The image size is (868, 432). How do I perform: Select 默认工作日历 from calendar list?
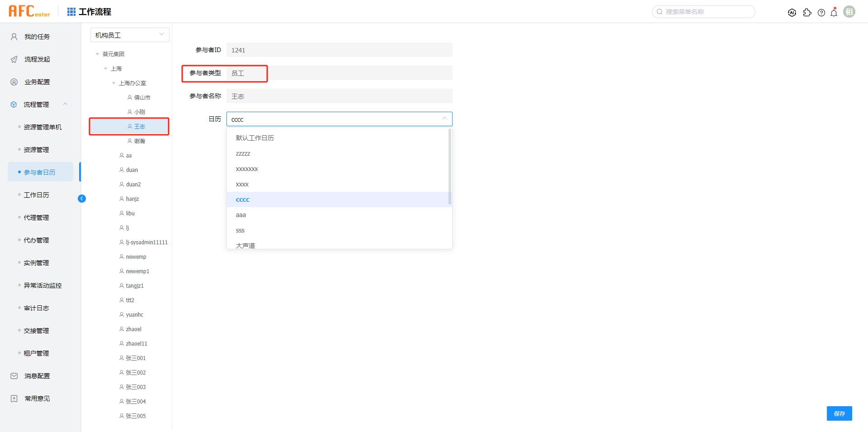[x=255, y=138]
